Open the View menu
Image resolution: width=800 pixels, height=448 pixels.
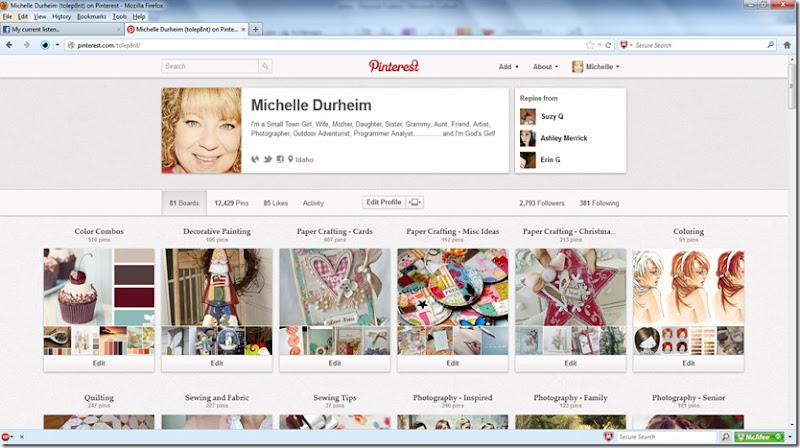click(x=40, y=16)
